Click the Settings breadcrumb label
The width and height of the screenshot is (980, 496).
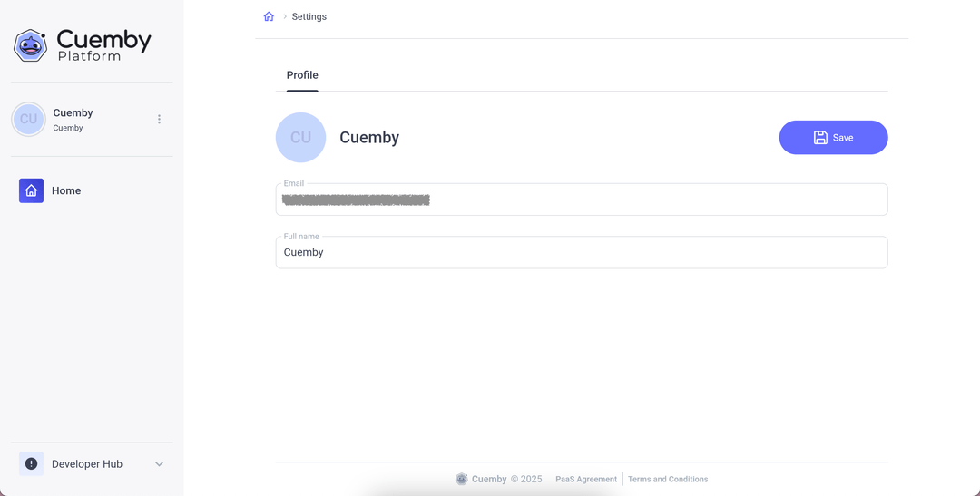309,16
